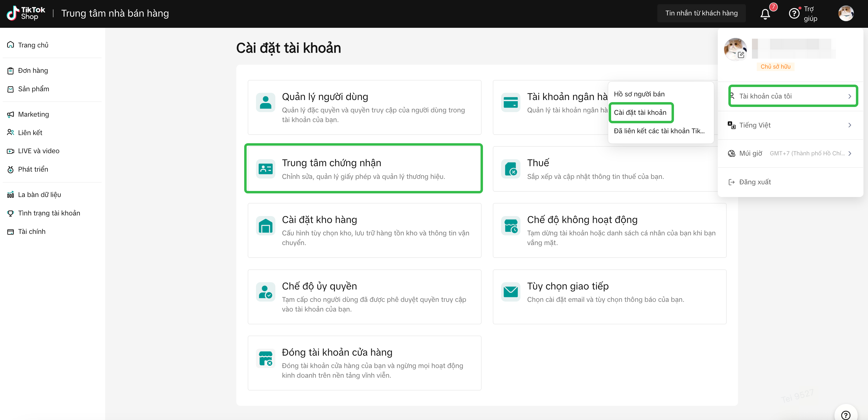
Task: Go to Đơn hàng in sidebar
Action: [x=33, y=71]
